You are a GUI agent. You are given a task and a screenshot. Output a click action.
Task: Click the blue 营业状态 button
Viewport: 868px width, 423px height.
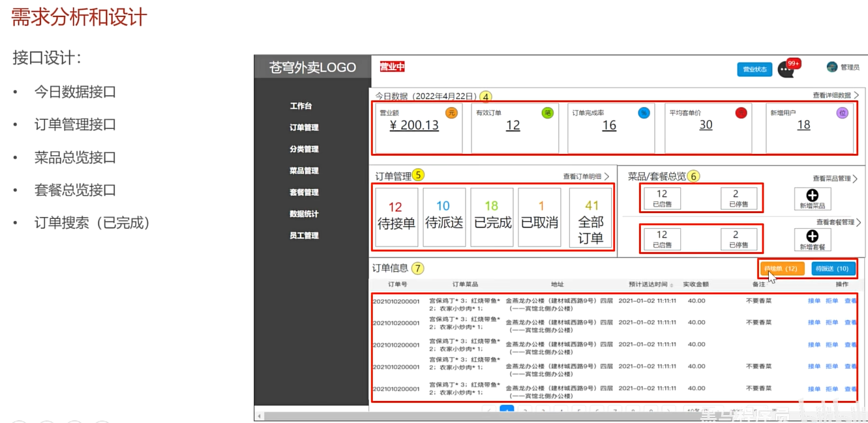click(x=755, y=69)
